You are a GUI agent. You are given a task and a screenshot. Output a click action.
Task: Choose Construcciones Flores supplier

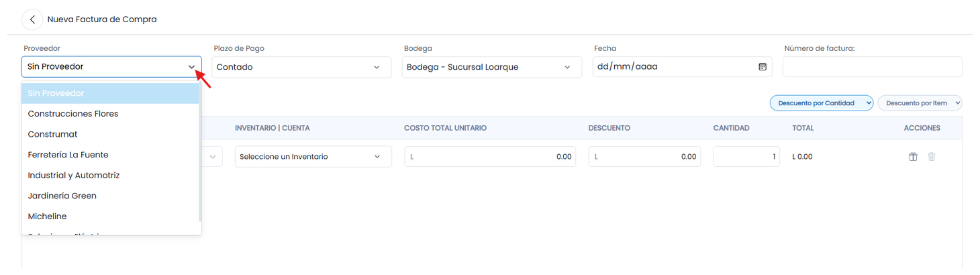pyautogui.click(x=110, y=114)
